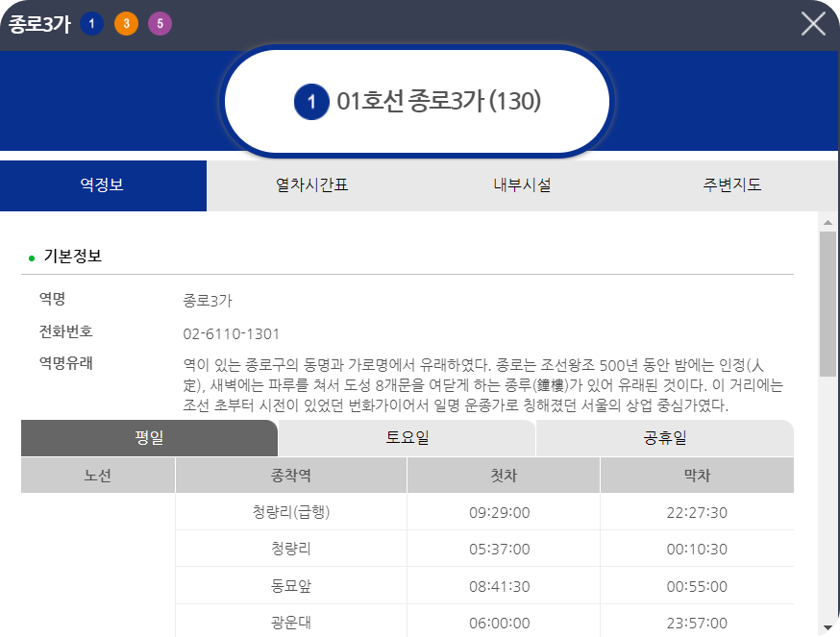Click the 01호선 종로3가 (130) station bubble
840x637 pixels.
pos(416,101)
